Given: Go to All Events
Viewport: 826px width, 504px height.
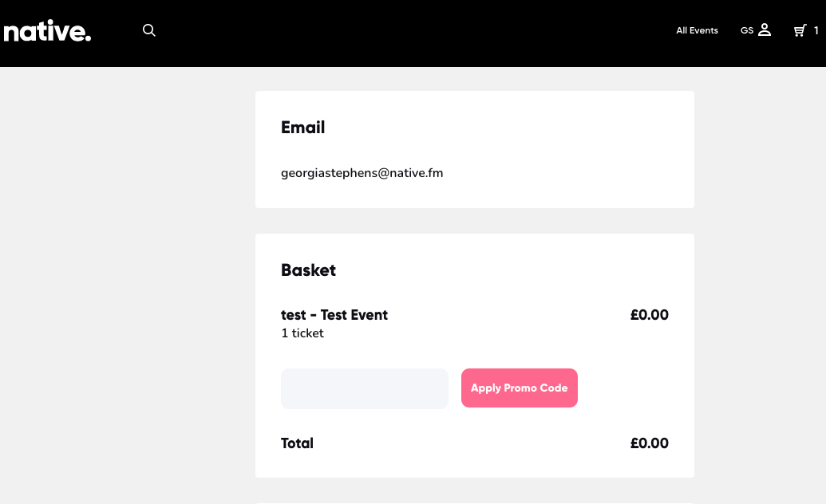Looking at the screenshot, I should (x=697, y=30).
